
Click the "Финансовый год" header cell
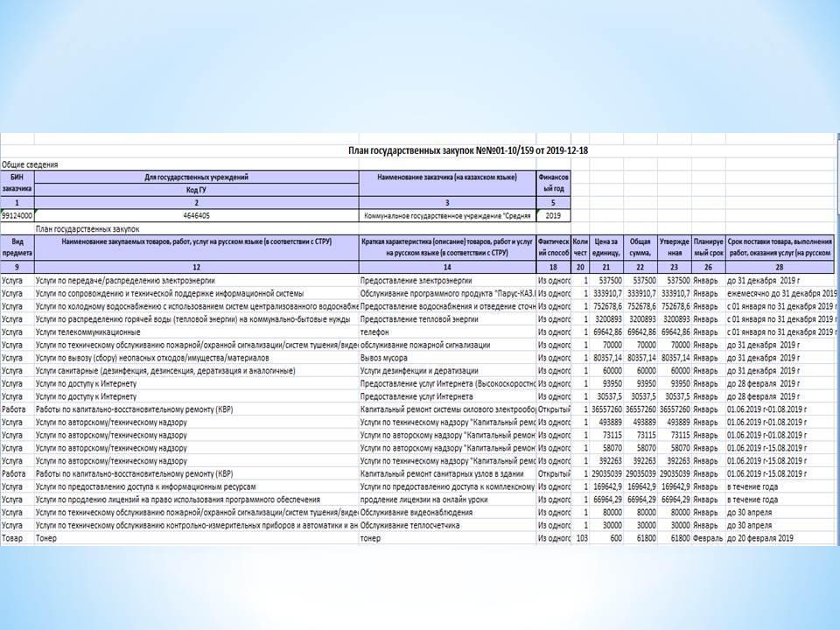point(553,183)
